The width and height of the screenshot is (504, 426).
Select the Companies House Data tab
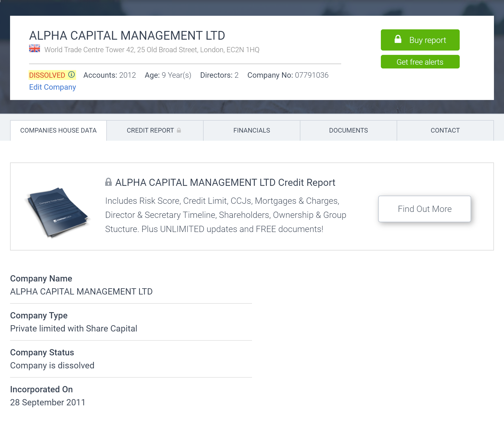tap(58, 130)
